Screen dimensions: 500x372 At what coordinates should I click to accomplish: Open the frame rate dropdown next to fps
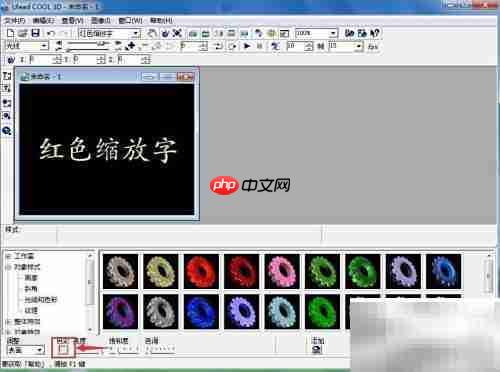click(345, 46)
